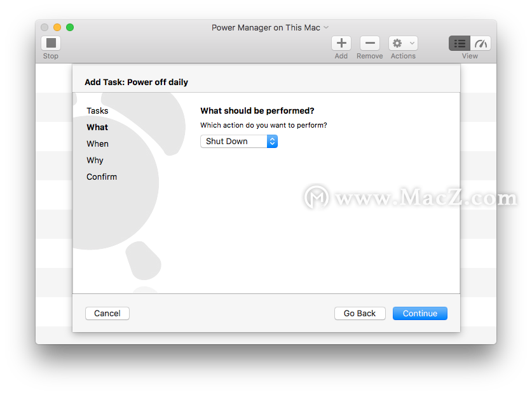Open the Actions gear menu
Image resolution: width=532 pixels, height=395 pixels.
coord(403,43)
